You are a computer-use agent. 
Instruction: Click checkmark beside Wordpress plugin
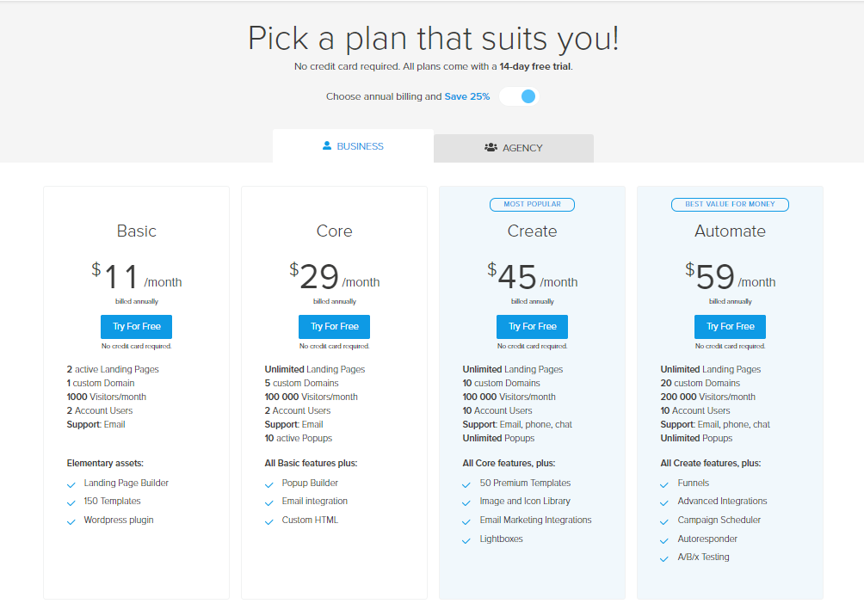point(71,521)
